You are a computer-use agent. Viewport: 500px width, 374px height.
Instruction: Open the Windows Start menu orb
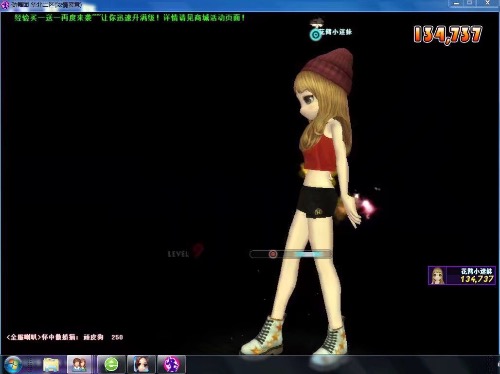[13, 365]
